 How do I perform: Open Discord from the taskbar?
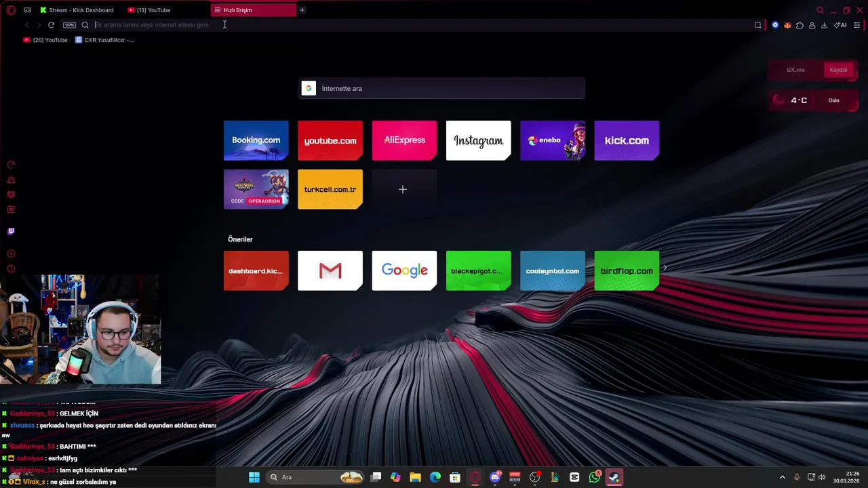click(495, 477)
